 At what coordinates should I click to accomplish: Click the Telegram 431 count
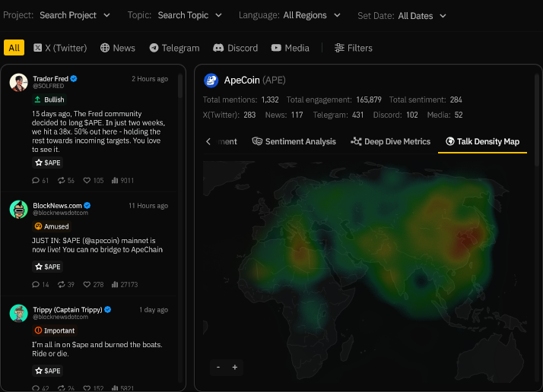point(357,115)
